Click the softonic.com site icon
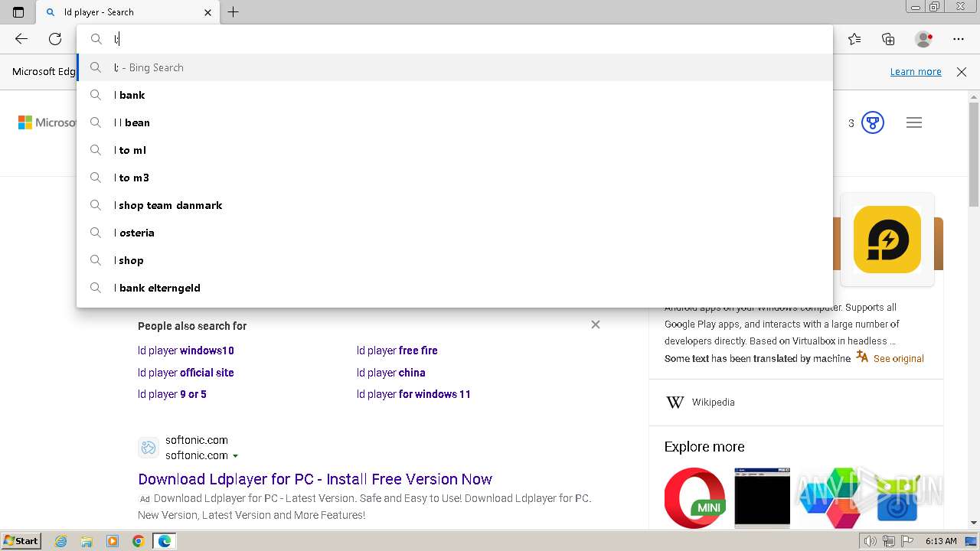This screenshot has height=551, width=980. pyautogui.click(x=149, y=448)
